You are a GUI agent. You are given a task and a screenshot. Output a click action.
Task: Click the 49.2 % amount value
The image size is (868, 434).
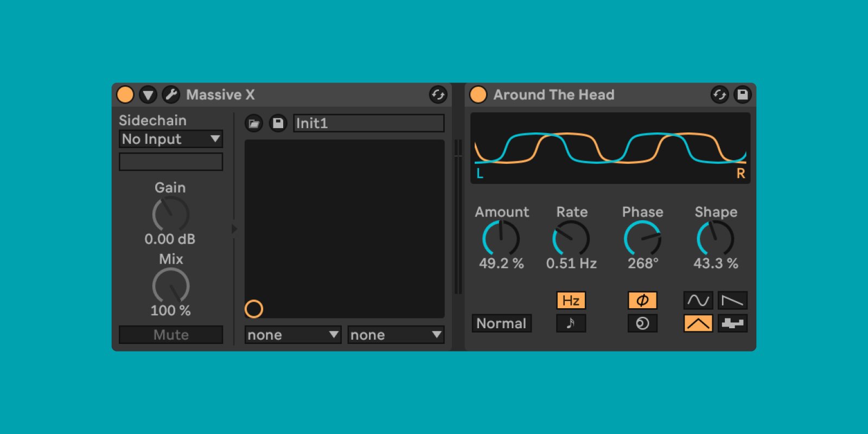(501, 264)
